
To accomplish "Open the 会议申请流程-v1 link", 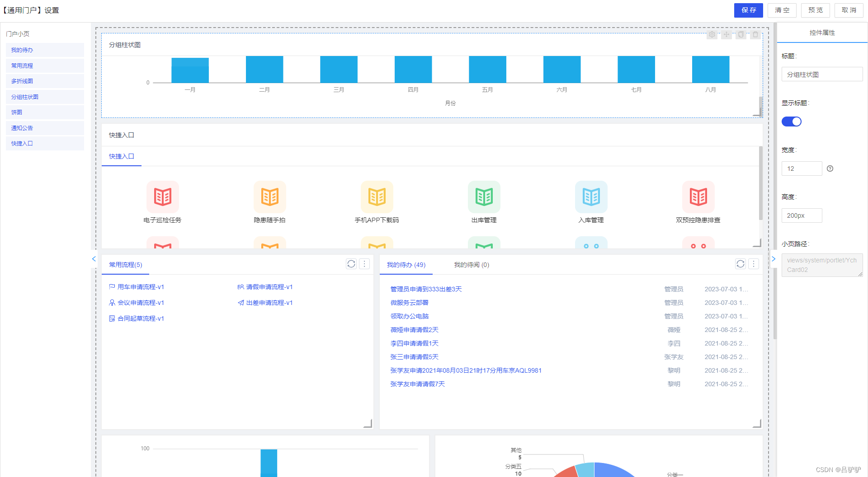I will point(137,303).
